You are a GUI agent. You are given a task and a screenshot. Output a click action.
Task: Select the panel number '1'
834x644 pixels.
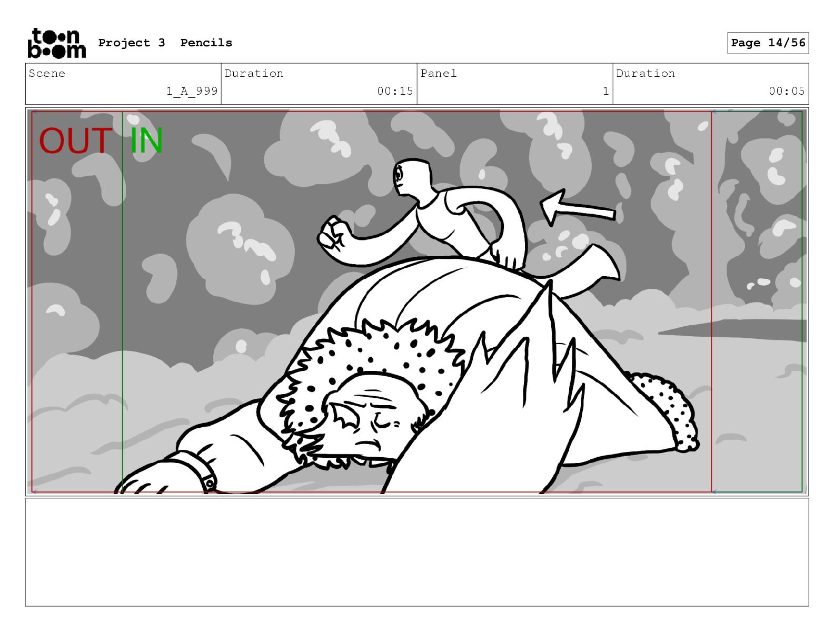click(606, 91)
